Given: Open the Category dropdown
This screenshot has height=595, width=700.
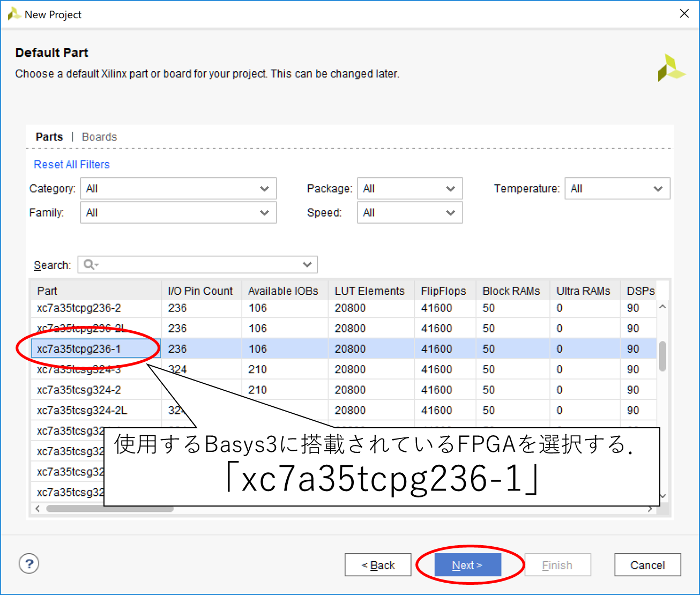Looking at the screenshot, I should pyautogui.click(x=179, y=188).
